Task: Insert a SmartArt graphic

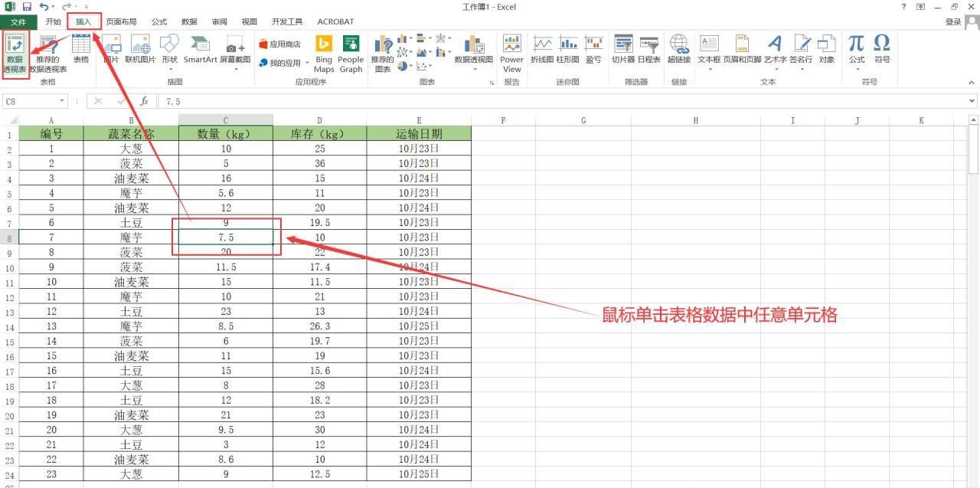Action: pyautogui.click(x=200, y=50)
